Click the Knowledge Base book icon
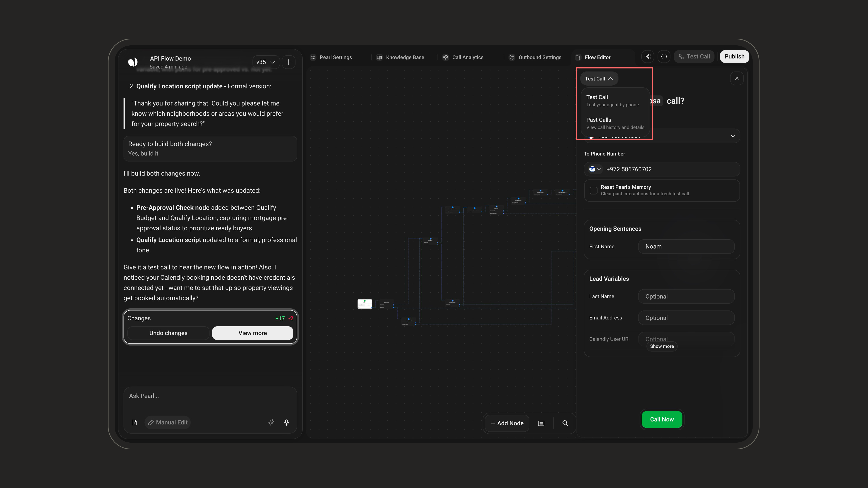This screenshot has width=868, height=488. point(379,57)
